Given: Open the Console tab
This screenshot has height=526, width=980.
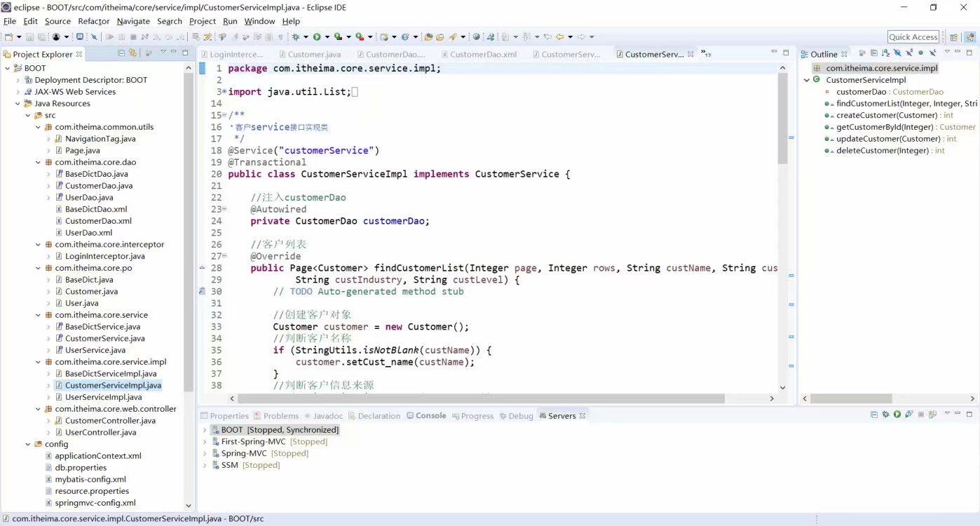Looking at the screenshot, I should (x=426, y=416).
